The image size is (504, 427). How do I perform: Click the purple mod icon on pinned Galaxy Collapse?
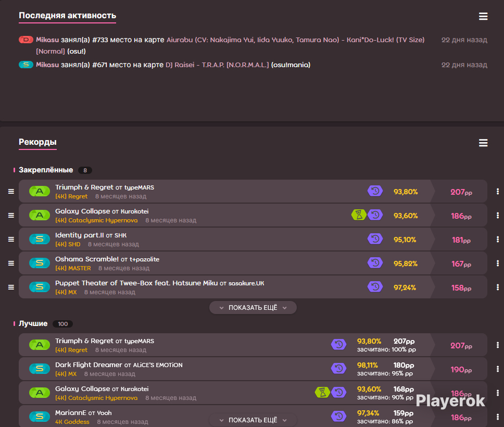pyautogui.click(x=375, y=215)
